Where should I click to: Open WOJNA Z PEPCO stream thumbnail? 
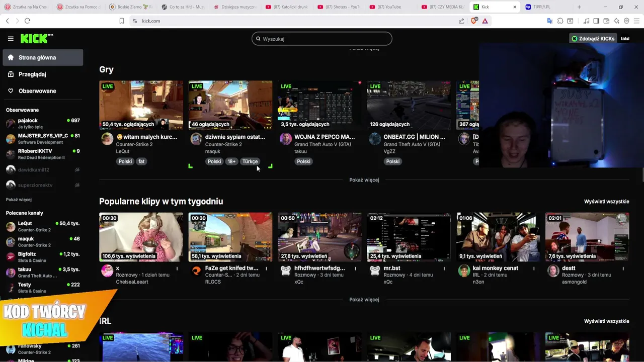[319, 105]
